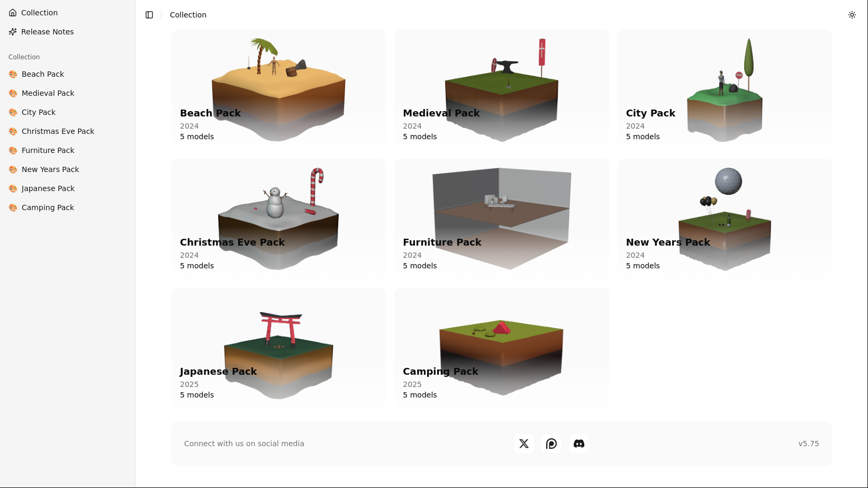Click the palette icon next to Furniture Pack

coord(13,150)
